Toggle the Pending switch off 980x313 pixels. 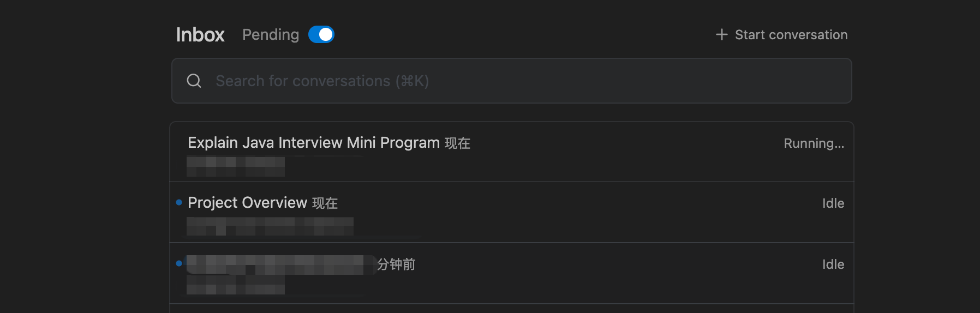pyautogui.click(x=321, y=34)
